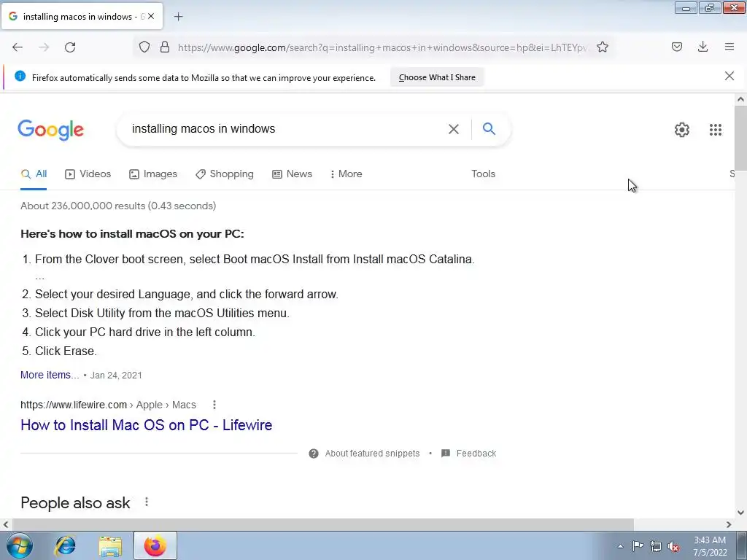Click the horizontal scrollbar thumb
747x560 pixels.
pos(322,525)
